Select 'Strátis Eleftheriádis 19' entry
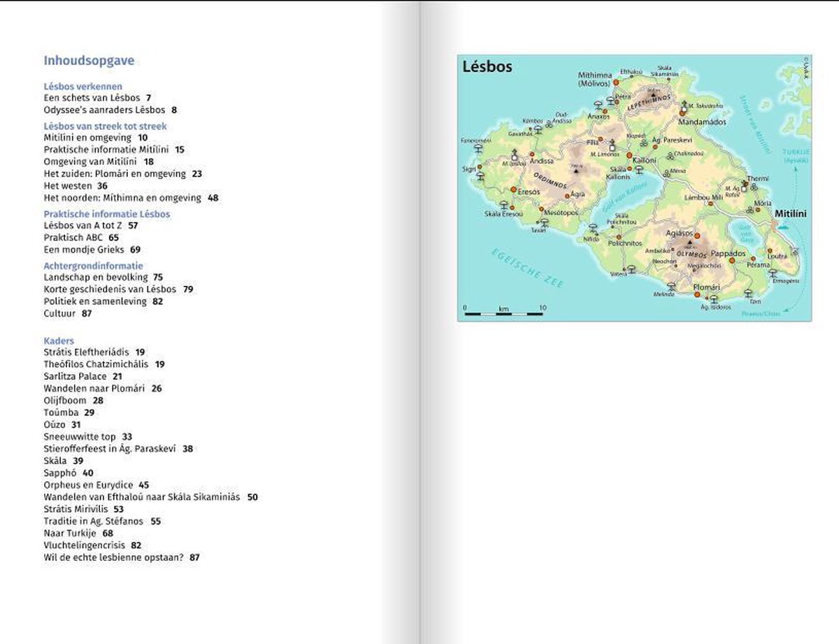 pyautogui.click(x=94, y=352)
